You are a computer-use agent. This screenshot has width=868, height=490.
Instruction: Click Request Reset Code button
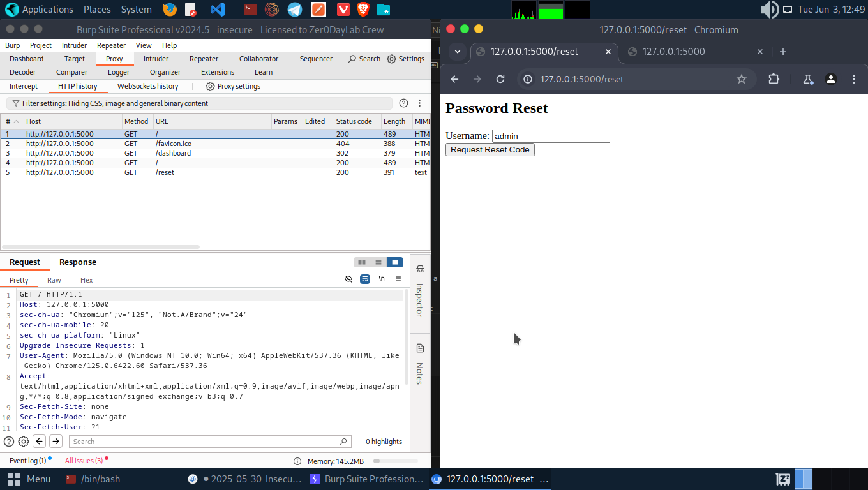click(x=490, y=150)
